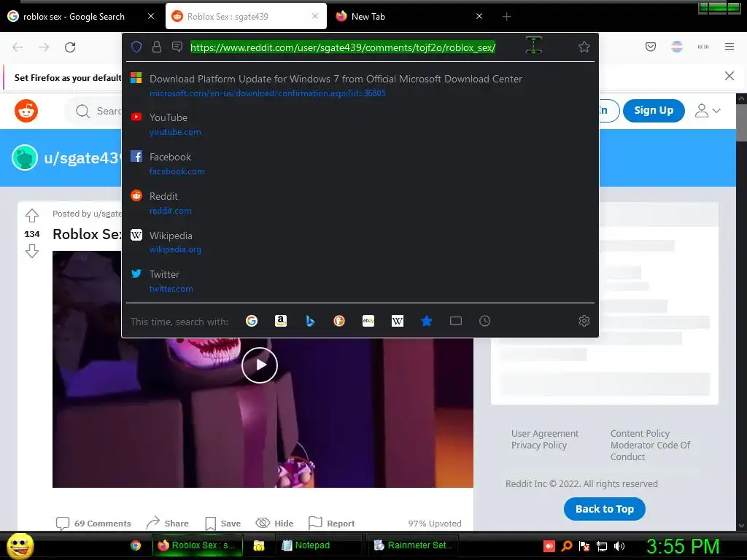Open the Notepad taskbar item
The image size is (747, 560).
click(x=319, y=545)
